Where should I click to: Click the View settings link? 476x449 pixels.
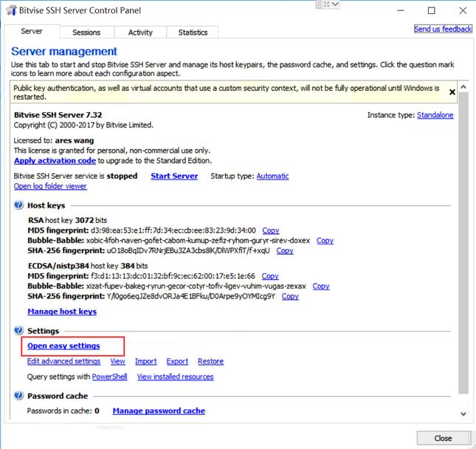point(117,362)
